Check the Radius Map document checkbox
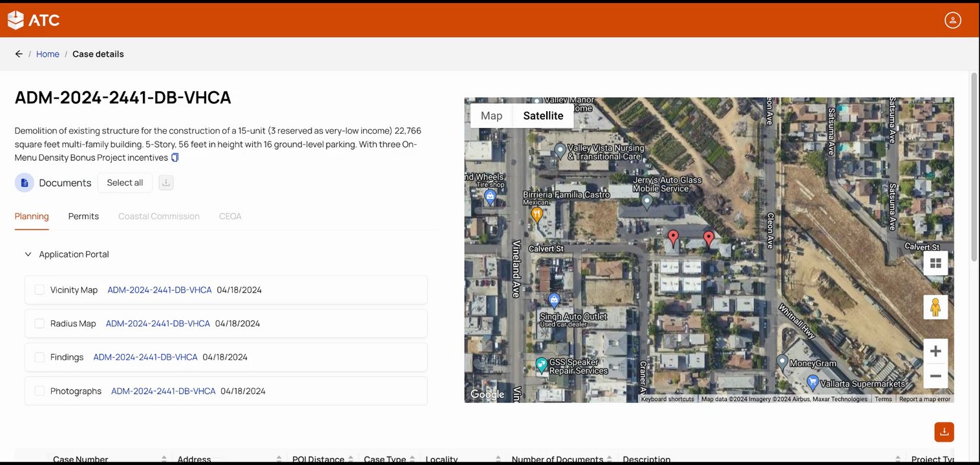980x465 pixels. point(39,324)
